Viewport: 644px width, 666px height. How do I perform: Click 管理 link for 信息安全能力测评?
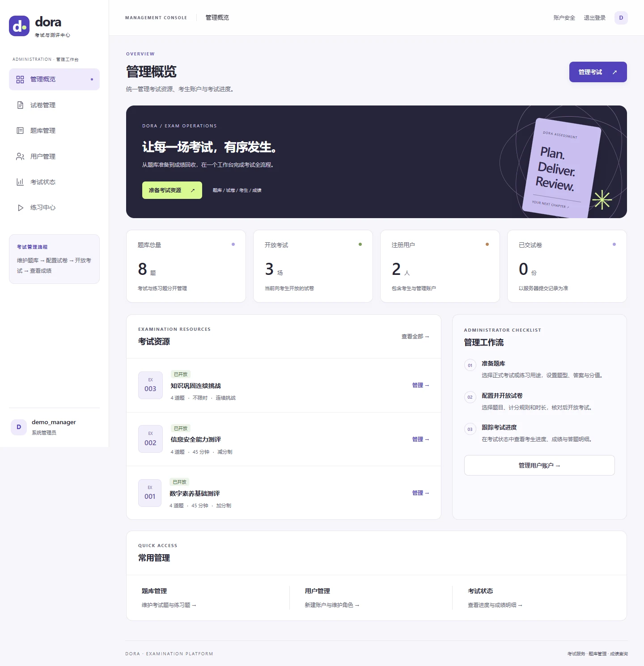420,439
